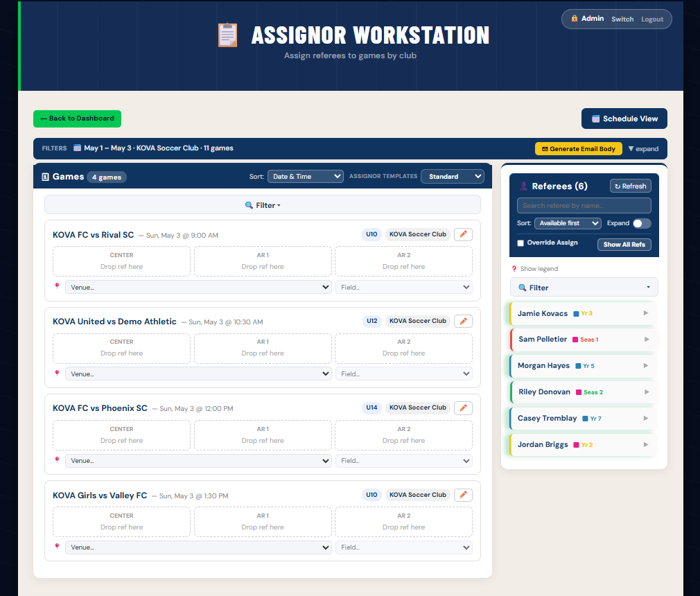Open the games Sort dropdown Date & Time
Image resolution: width=700 pixels, height=596 pixels.
point(306,176)
